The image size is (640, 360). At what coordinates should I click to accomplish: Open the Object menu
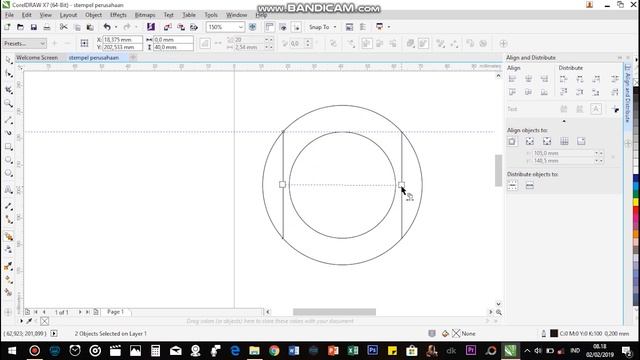click(93, 15)
